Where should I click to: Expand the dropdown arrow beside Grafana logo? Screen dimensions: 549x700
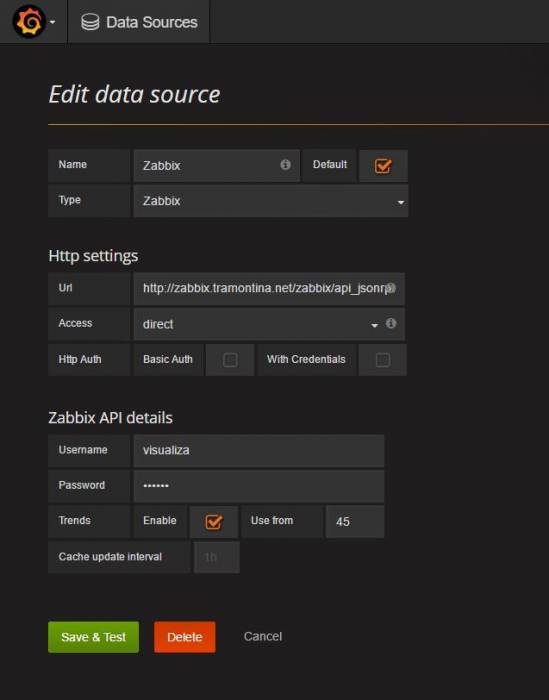coord(53,22)
